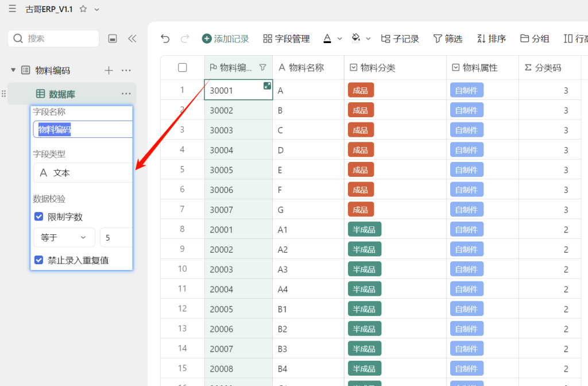Click 分类码 value in row 30007
Screen dimensions: 588x386
(x=566, y=210)
